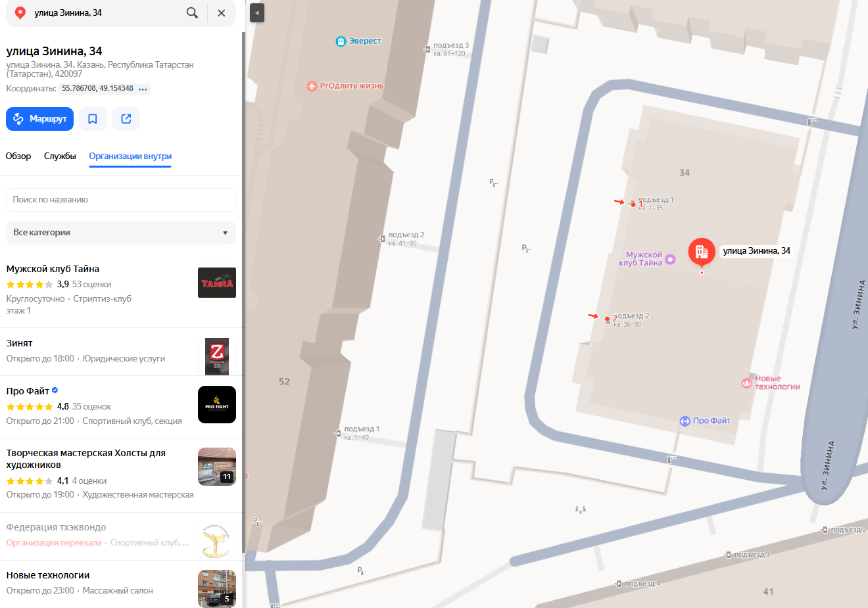
Task: Expand the Все категории dropdown
Action: [x=121, y=233]
